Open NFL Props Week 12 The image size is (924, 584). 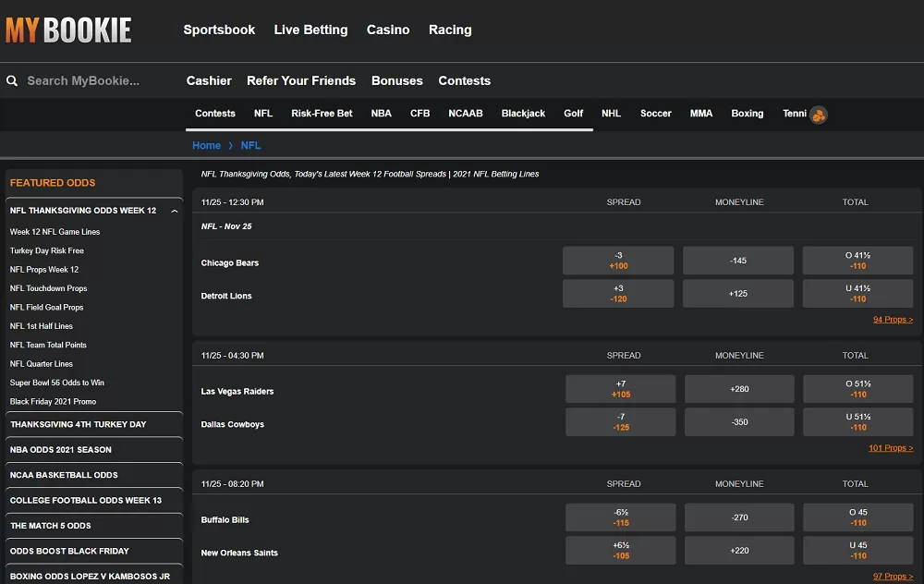coord(44,269)
